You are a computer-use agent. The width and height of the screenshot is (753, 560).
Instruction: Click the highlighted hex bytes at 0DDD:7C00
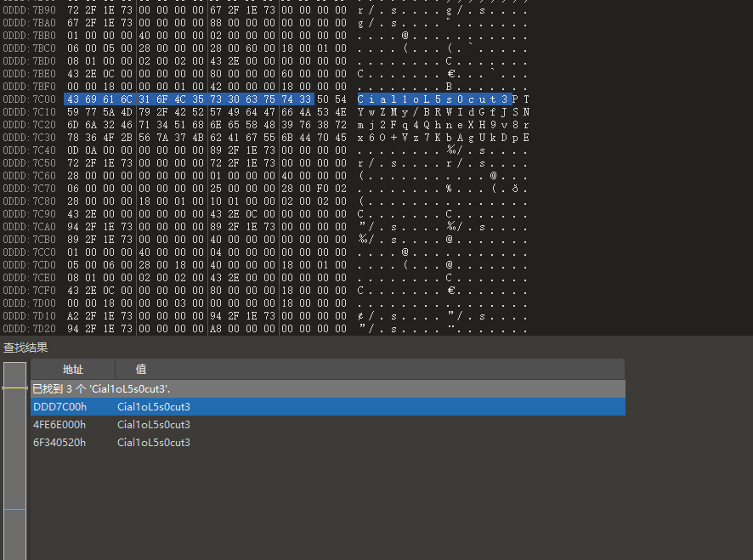point(189,99)
